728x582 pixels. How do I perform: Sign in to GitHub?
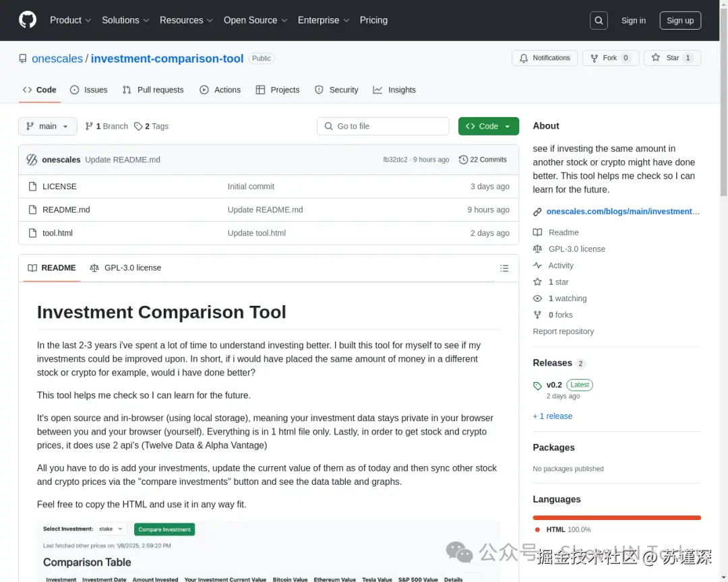pyautogui.click(x=633, y=20)
